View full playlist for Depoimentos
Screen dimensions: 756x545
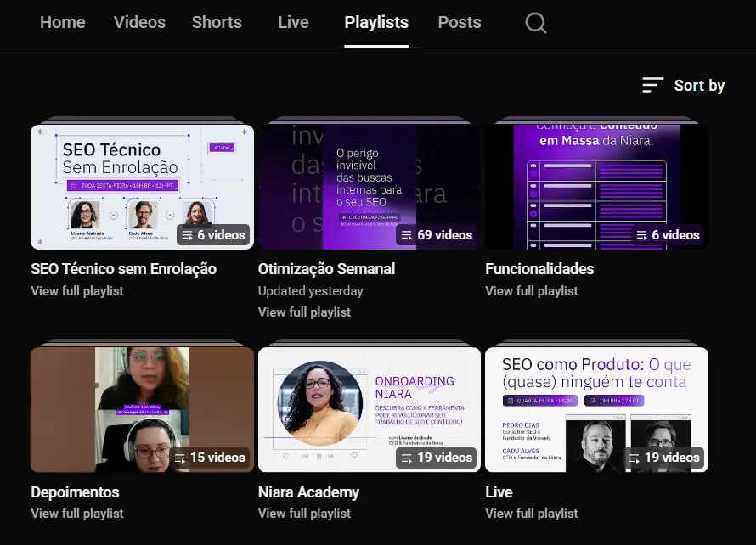(x=77, y=514)
